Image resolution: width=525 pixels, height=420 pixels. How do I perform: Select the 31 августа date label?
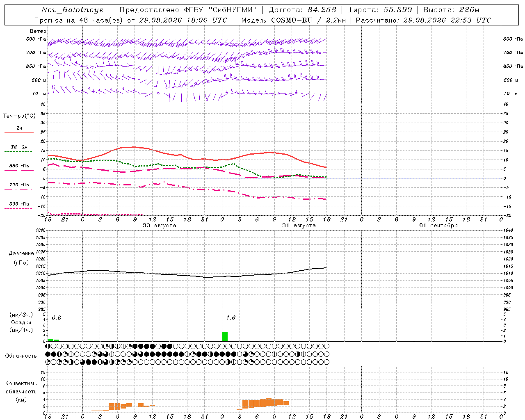299,226
